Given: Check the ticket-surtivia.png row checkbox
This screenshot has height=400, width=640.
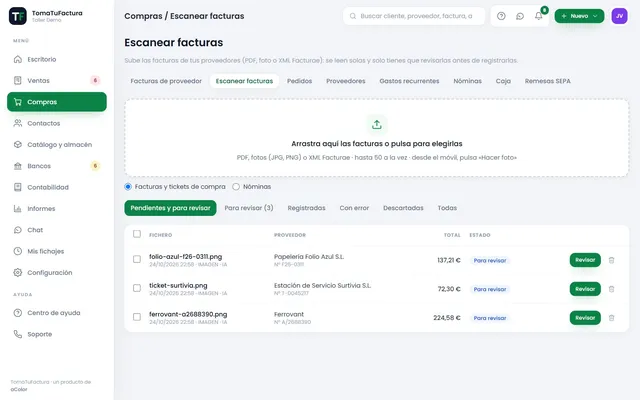Looking at the screenshot, I should click(137, 288).
